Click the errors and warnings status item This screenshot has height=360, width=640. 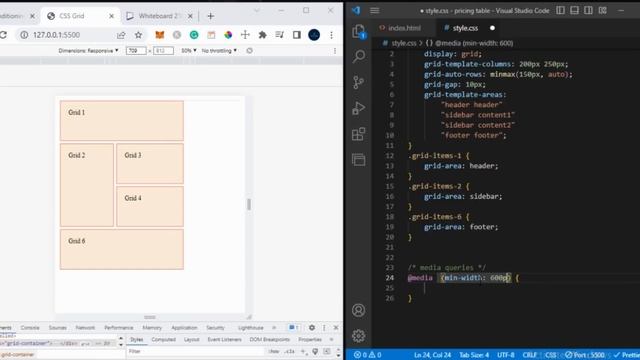pos(367,355)
